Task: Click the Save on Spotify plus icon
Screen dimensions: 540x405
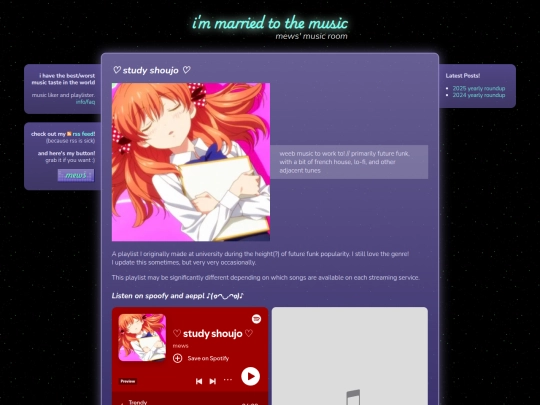Action: [x=177, y=359]
